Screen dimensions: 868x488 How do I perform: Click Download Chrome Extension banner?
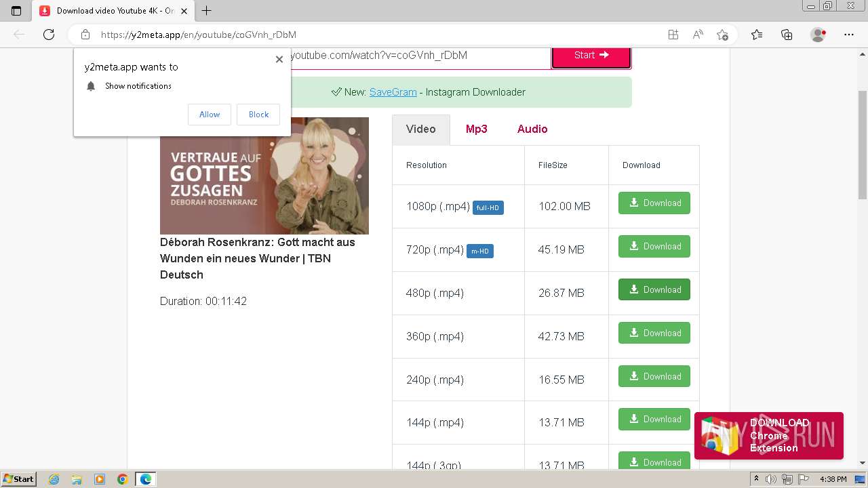[x=769, y=436]
